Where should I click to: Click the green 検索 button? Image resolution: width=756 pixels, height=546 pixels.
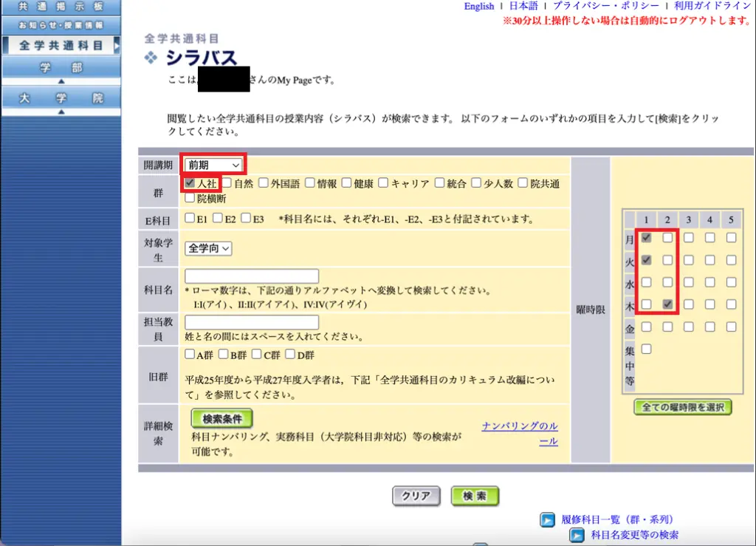click(x=475, y=496)
